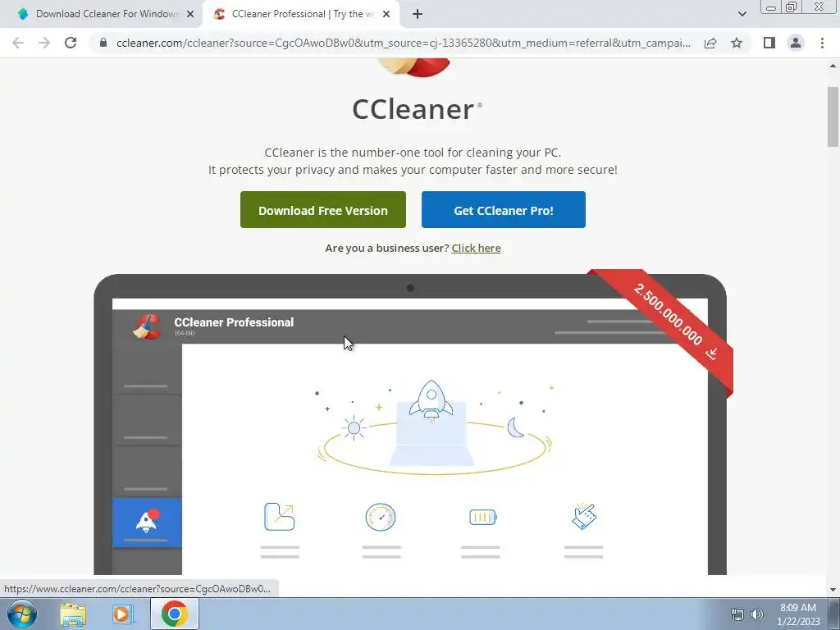Click the CCleaner heading logo text
The height and width of the screenshot is (630, 840).
coord(413,109)
